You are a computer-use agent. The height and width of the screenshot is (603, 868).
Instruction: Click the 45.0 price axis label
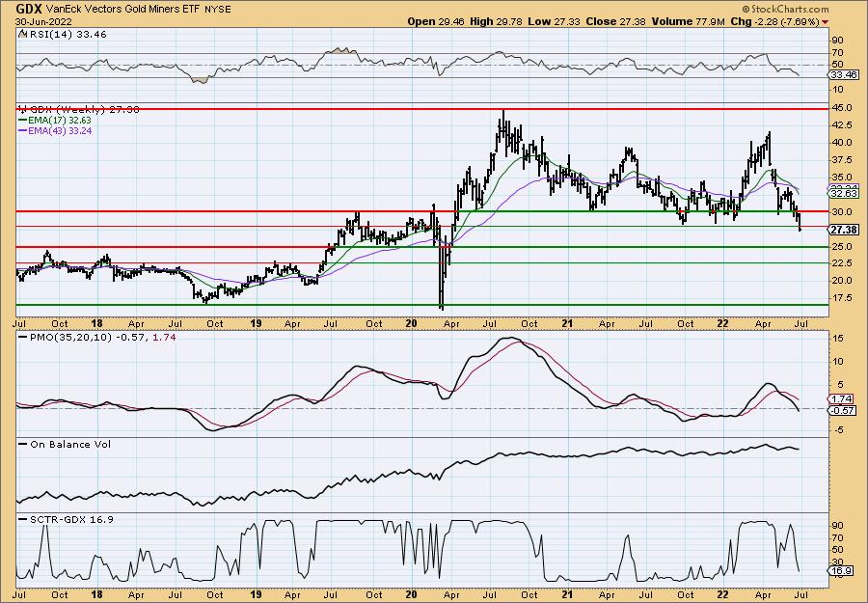[842, 108]
